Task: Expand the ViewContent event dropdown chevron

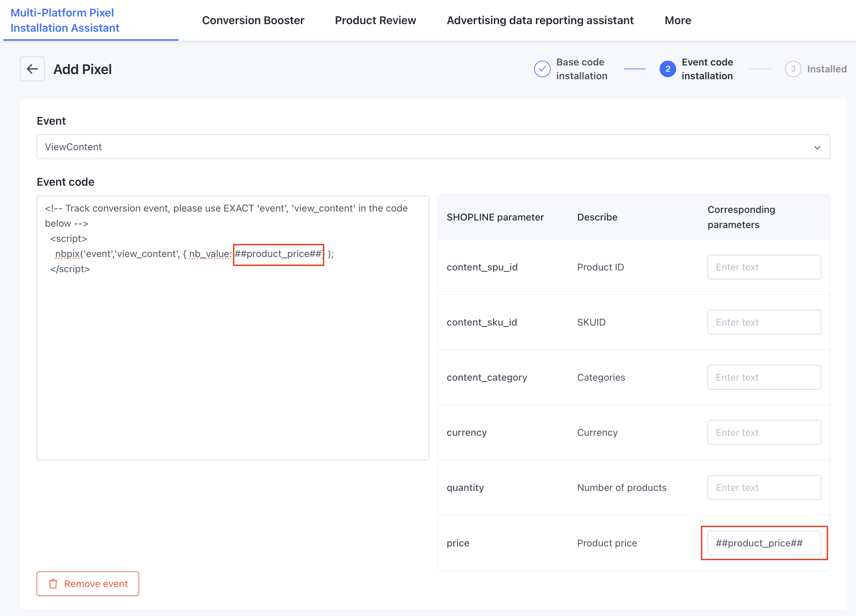Action: click(x=817, y=147)
